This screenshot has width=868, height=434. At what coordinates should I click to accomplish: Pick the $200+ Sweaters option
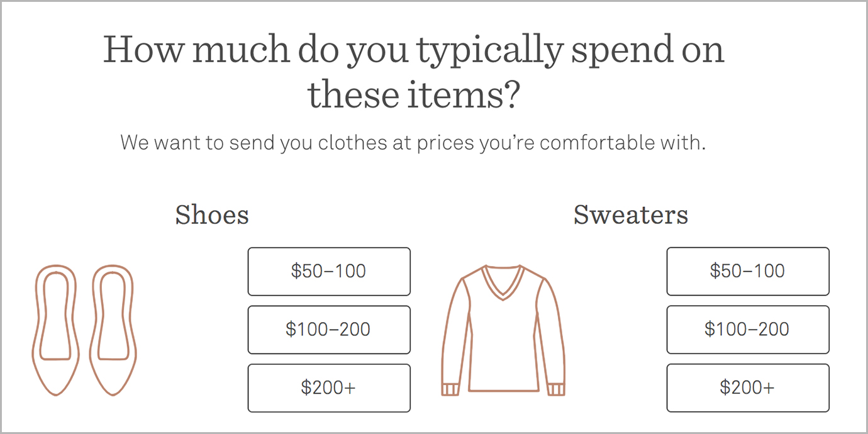coord(748,388)
